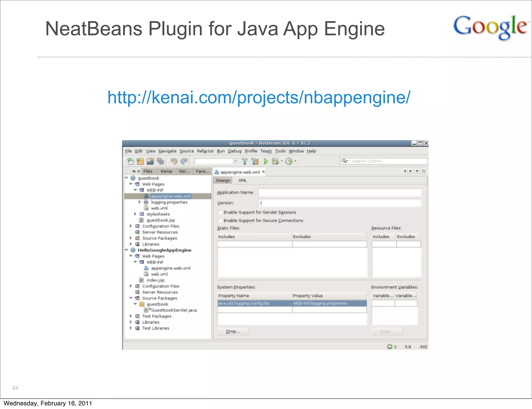Click the Version input field
Screen dimensions: 532x409
click(340, 203)
